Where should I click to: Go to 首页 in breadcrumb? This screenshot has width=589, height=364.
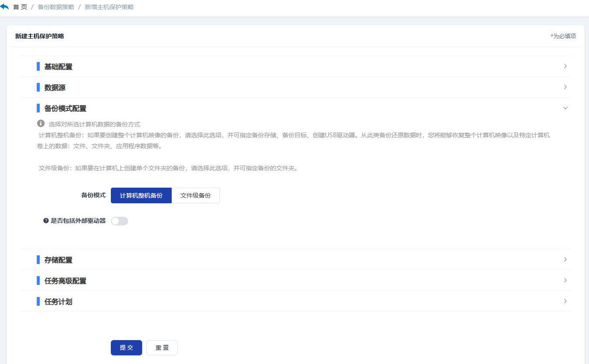tap(20, 7)
